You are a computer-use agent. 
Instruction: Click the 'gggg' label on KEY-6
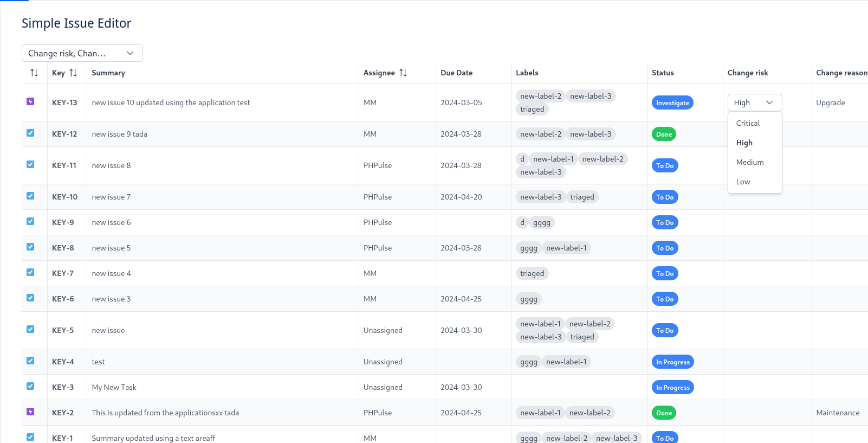click(529, 299)
